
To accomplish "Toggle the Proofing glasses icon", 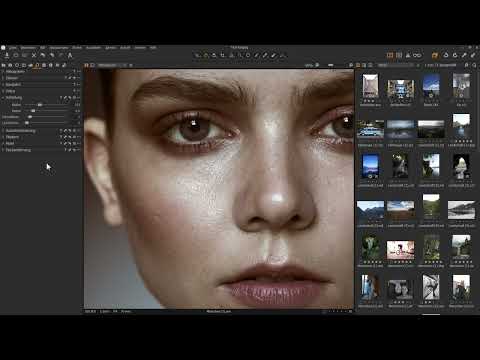I will (417, 55).
